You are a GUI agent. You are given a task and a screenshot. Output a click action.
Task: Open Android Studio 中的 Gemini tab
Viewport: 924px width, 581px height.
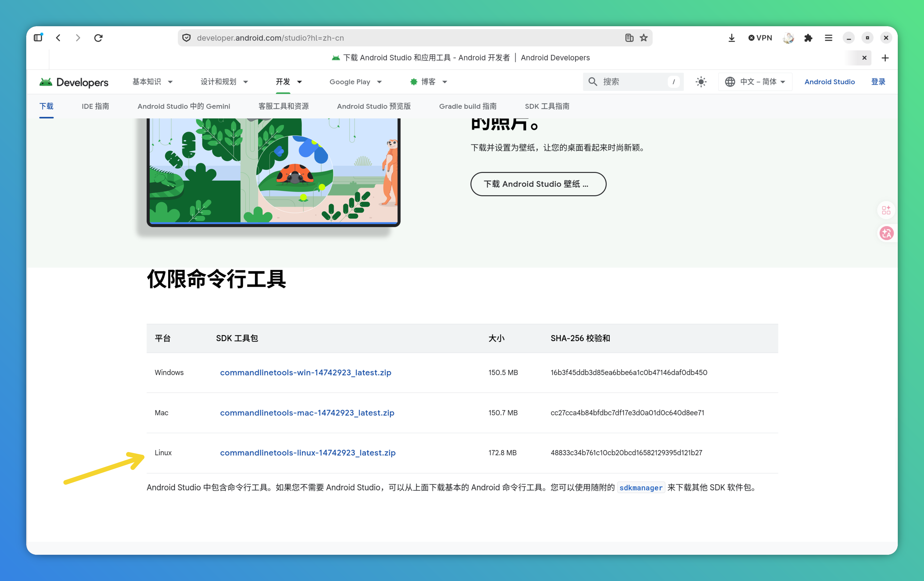click(x=184, y=106)
